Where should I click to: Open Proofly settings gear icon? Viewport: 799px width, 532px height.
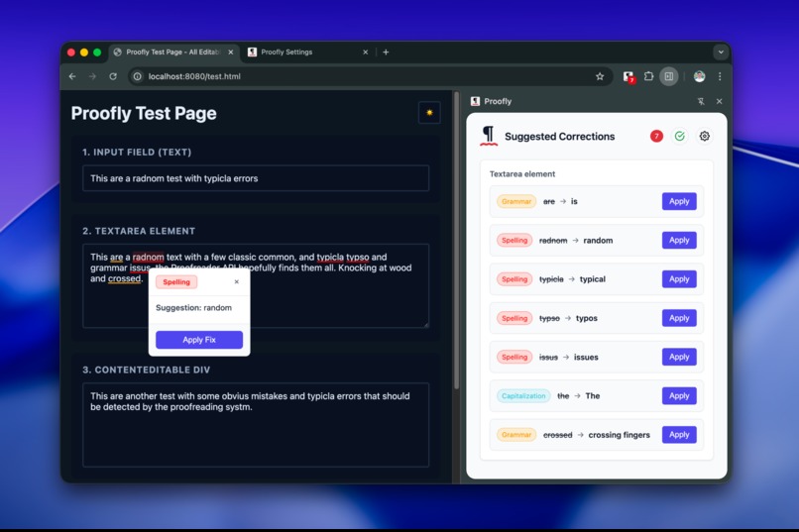pos(704,136)
